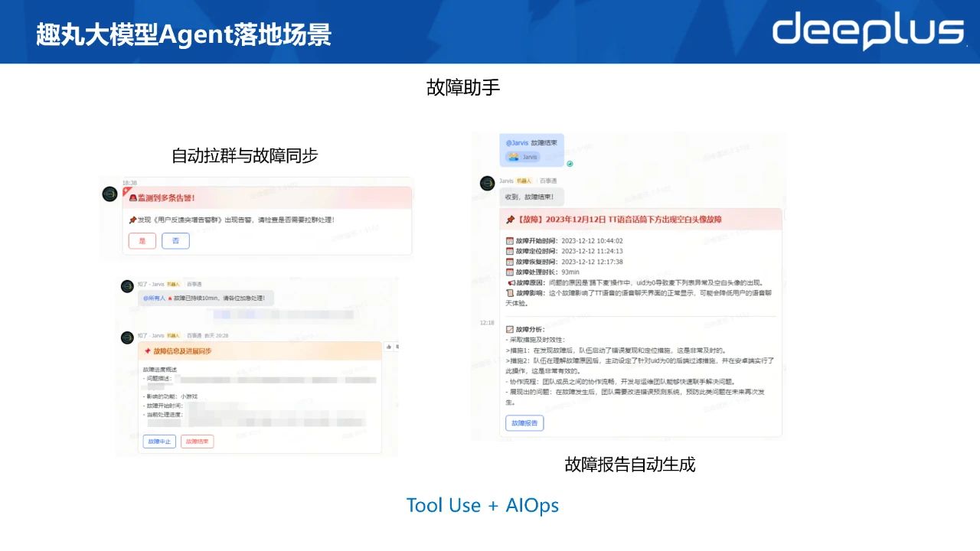Click the megaphone icon beside 故障原因
Screen dimensions: 980x551
point(510,282)
